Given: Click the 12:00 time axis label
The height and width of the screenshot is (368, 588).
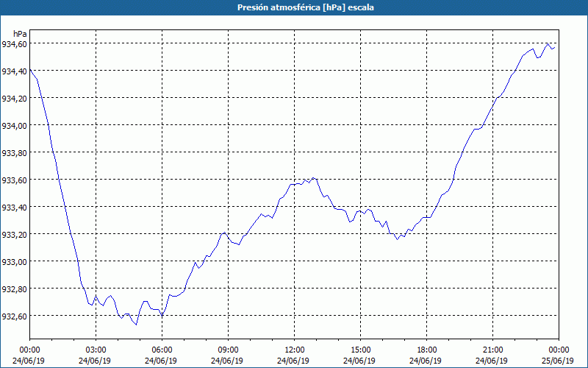Looking at the screenshot, I should pos(293,350).
